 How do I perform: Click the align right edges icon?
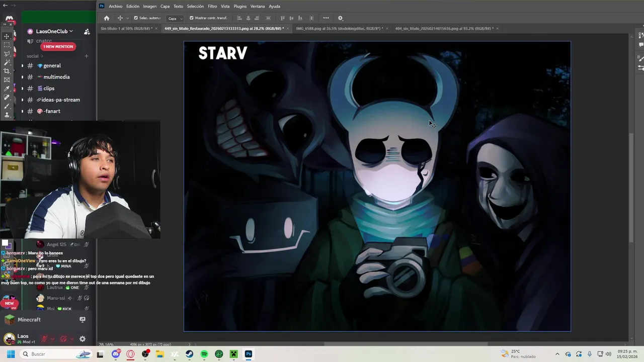pyautogui.click(x=258, y=18)
